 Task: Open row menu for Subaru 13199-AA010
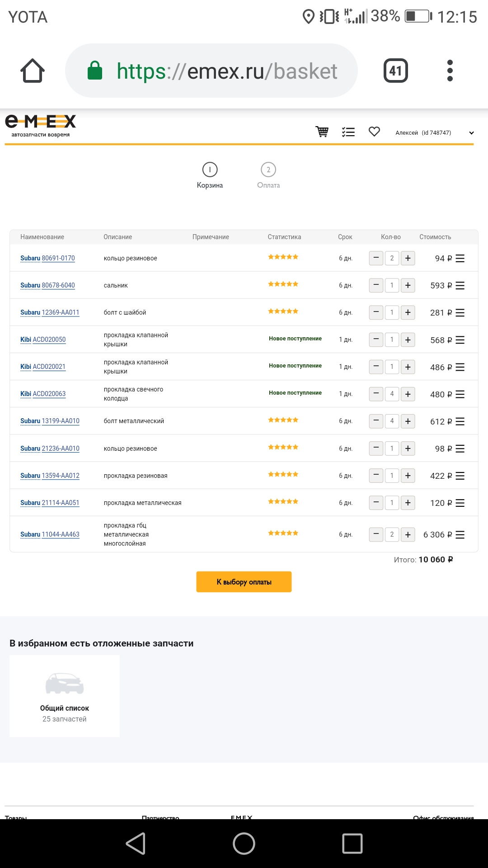460,421
